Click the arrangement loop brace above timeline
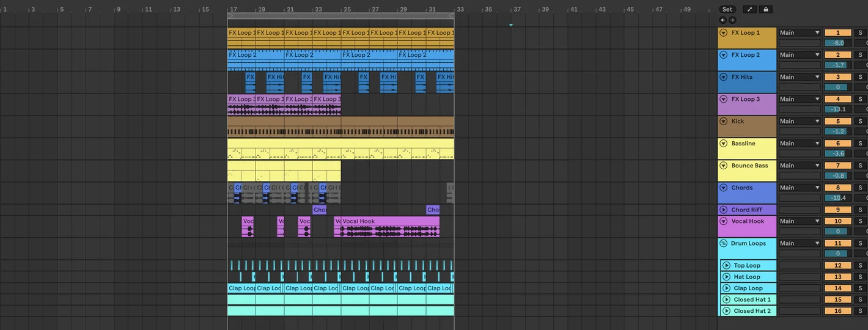This screenshot has height=330, width=868. pyautogui.click(x=340, y=16)
